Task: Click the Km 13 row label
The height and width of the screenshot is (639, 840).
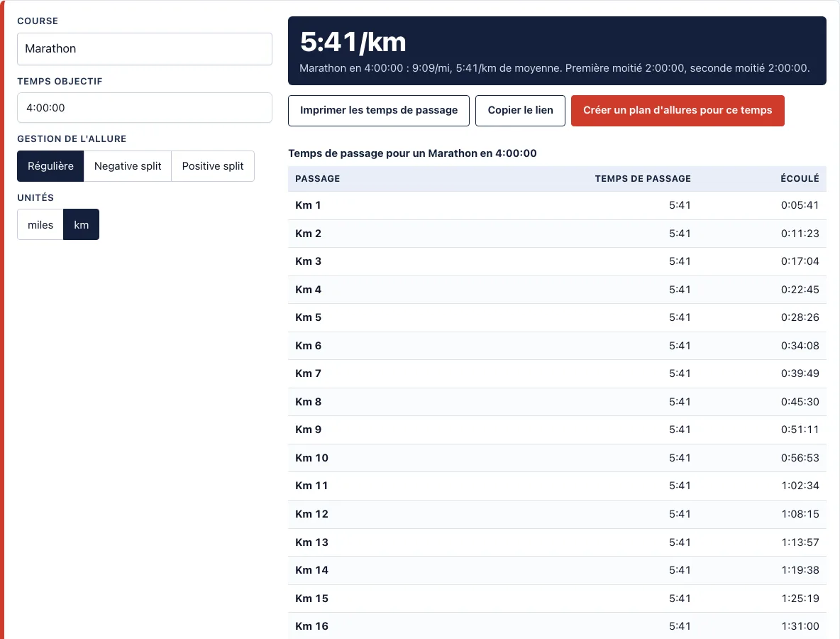Action: point(311,542)
